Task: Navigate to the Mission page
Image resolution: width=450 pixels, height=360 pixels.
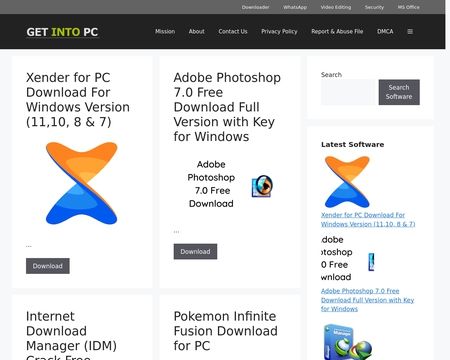Action: click(x=165, y=31)
